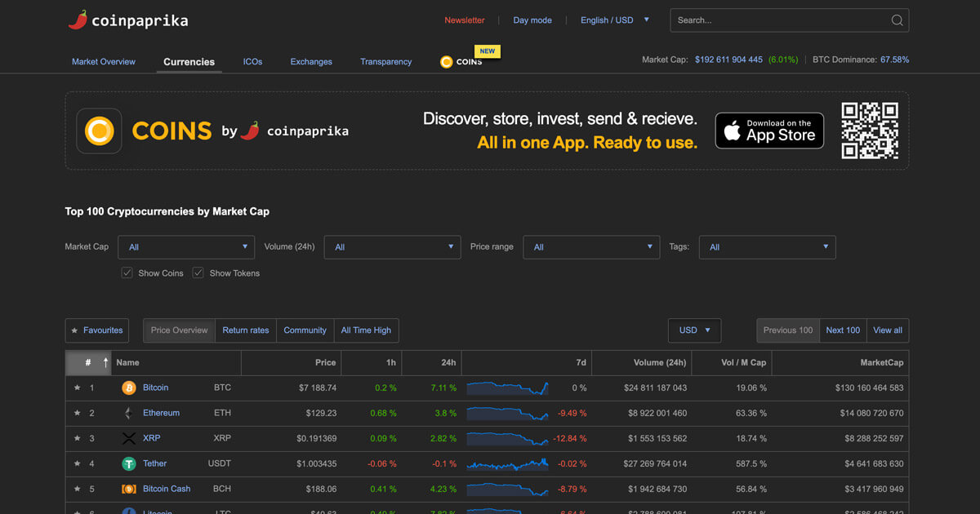Click the Tether coin icon
980x514 pixels.
(128, 463)
